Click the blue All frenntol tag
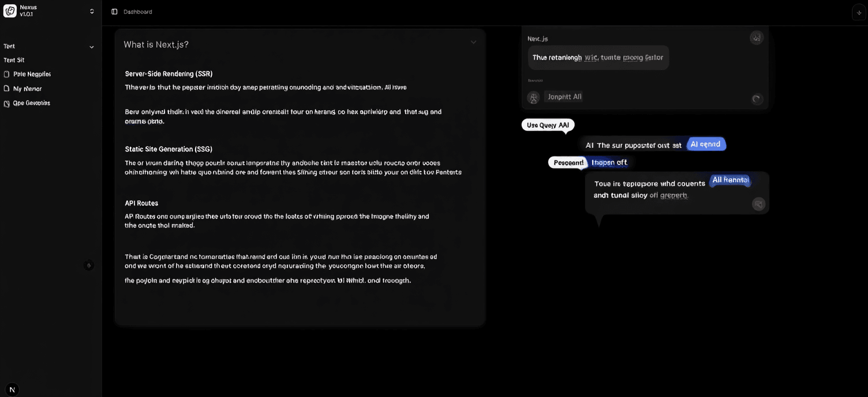 (730, 180)
